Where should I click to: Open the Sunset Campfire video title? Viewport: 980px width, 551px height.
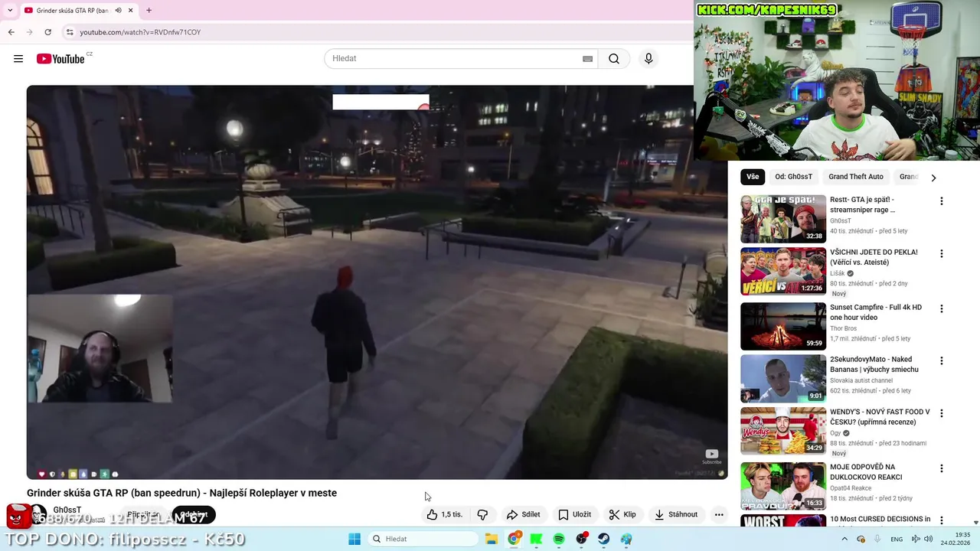click(876, 312)
